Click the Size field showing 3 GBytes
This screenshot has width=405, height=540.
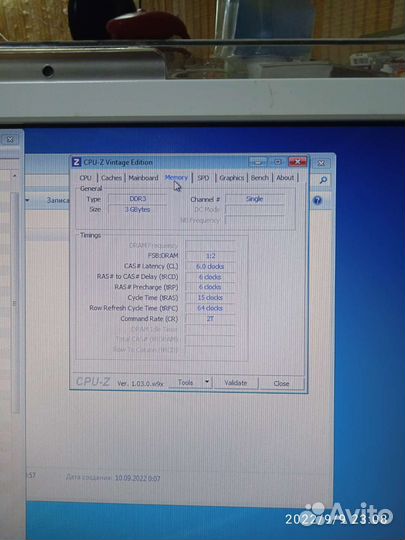(x=138, y=209)
